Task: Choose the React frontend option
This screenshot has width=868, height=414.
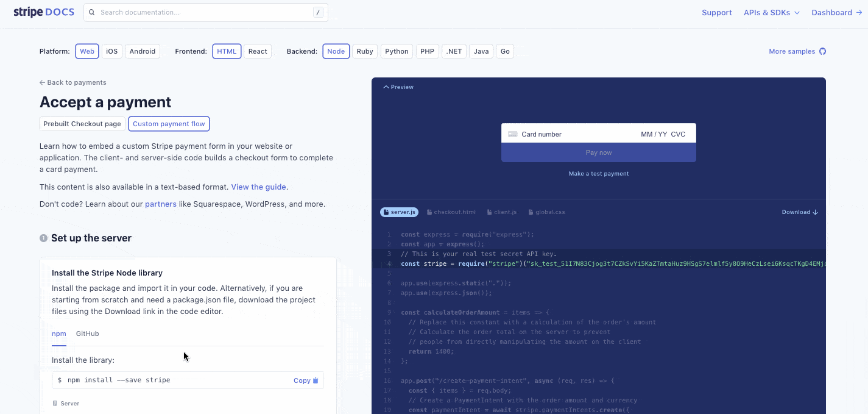Action: 258,51
